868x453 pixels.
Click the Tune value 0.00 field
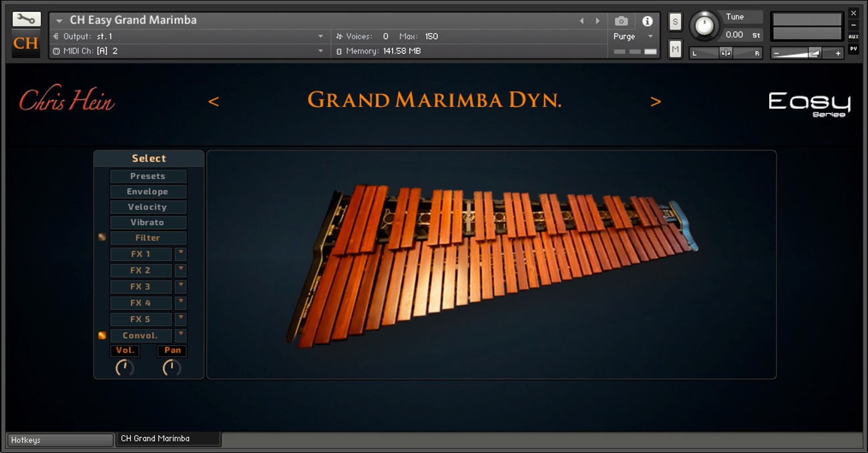(x=734, y=35)
